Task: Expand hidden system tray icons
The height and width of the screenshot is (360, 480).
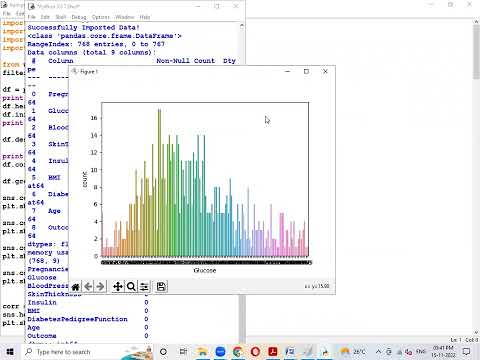Action: [x=378, y=352]
